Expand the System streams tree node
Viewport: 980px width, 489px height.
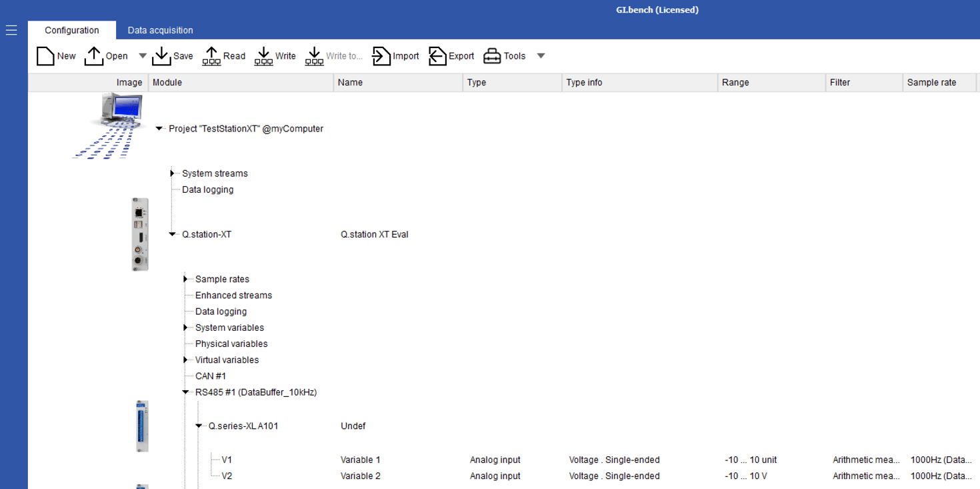[x=173, y=173]
